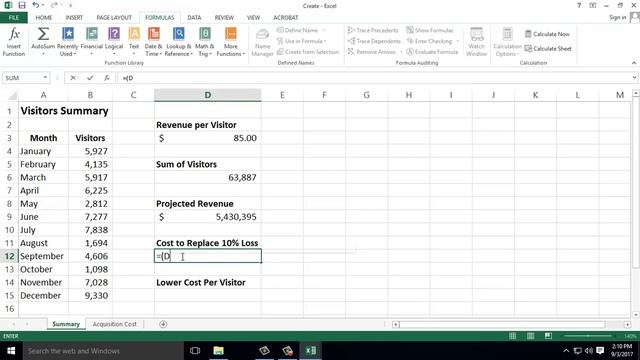Undo the last action
Viewport: 640px width, 360px height.
point(36,5)
